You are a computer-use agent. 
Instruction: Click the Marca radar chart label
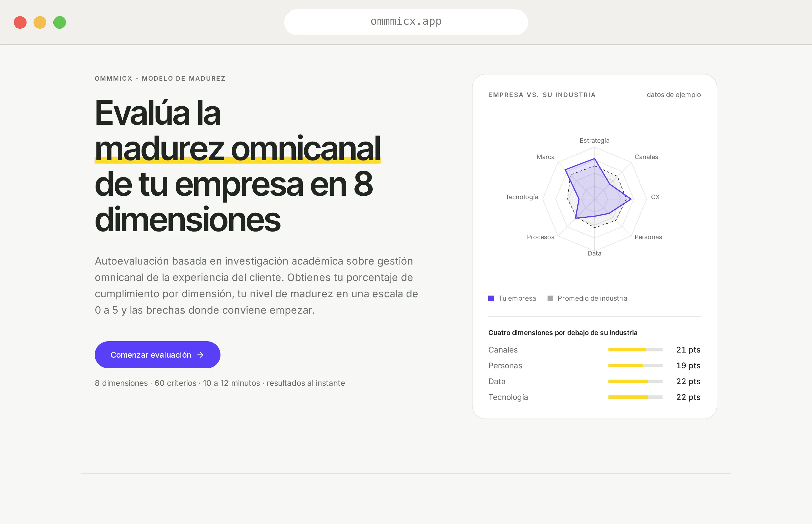coord(545,157)
